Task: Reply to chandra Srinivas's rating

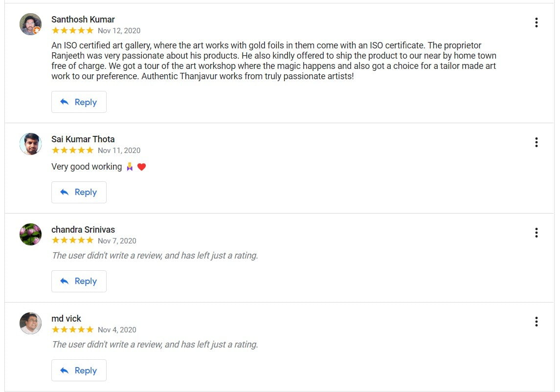Action: 79,281
